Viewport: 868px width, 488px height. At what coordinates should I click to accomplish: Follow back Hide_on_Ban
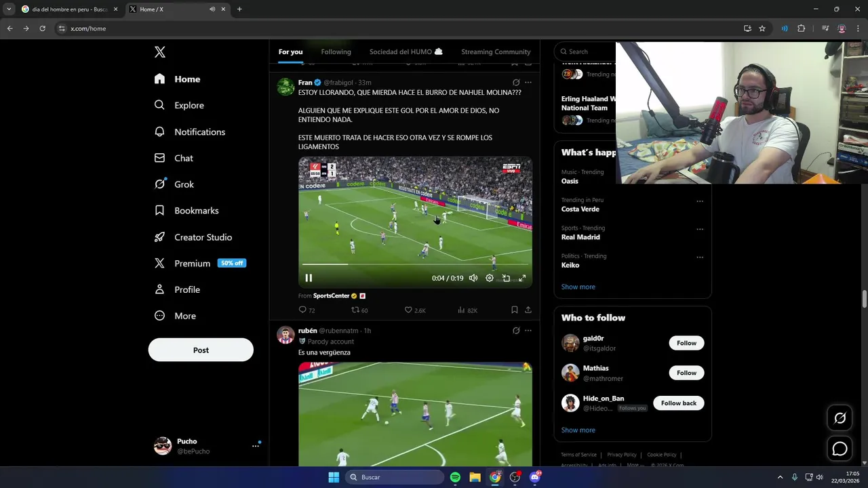(678, 403)
